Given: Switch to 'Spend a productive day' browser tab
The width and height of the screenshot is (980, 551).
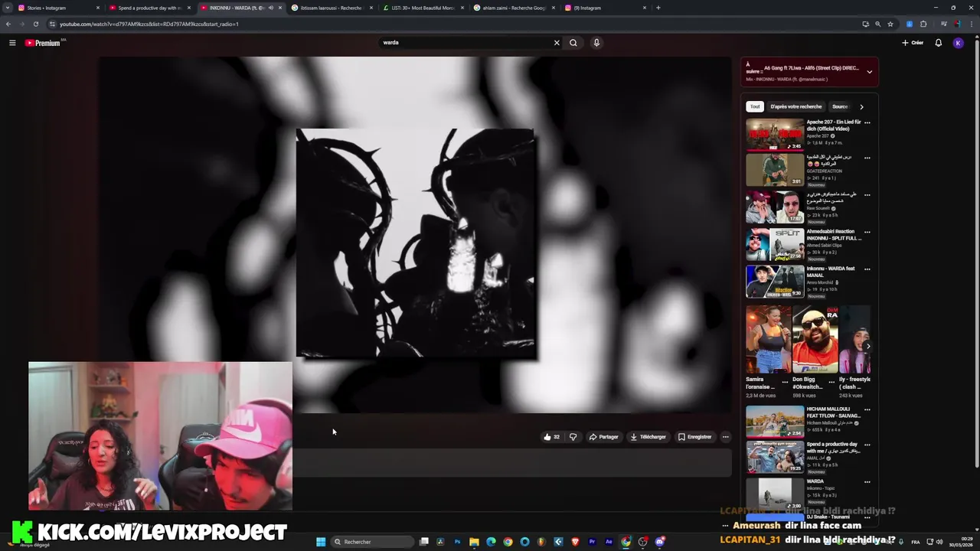Looking at the screenshot, I should pyautogui.click(x=151, y=8).
